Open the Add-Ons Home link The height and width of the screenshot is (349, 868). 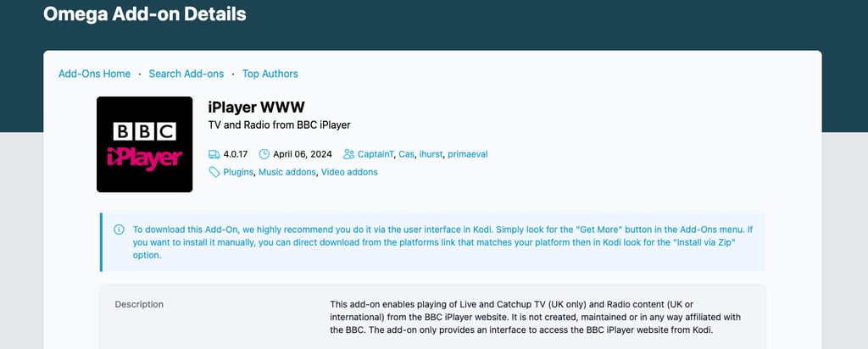point(95,74)
